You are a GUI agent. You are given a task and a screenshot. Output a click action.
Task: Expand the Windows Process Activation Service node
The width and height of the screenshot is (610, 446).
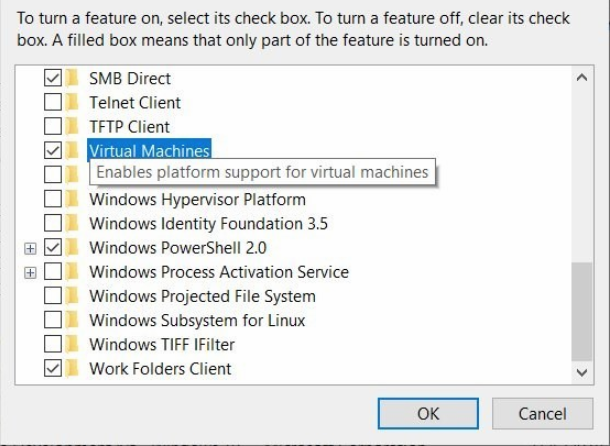[30, 272]
